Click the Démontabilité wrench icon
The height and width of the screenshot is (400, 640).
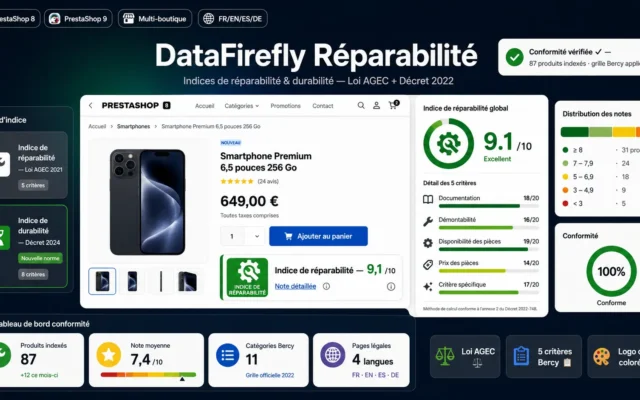click(428, 221)
